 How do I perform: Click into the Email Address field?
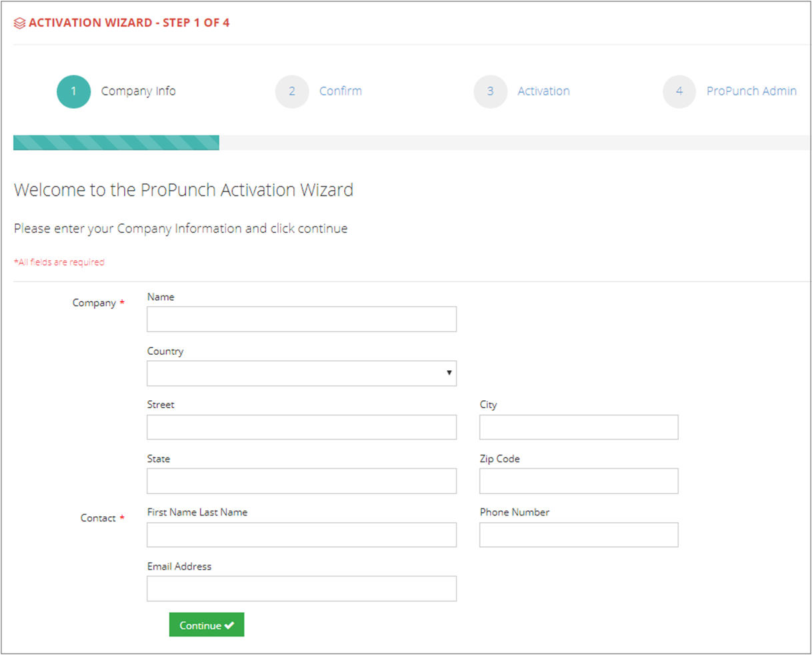(x=301, y=588)
